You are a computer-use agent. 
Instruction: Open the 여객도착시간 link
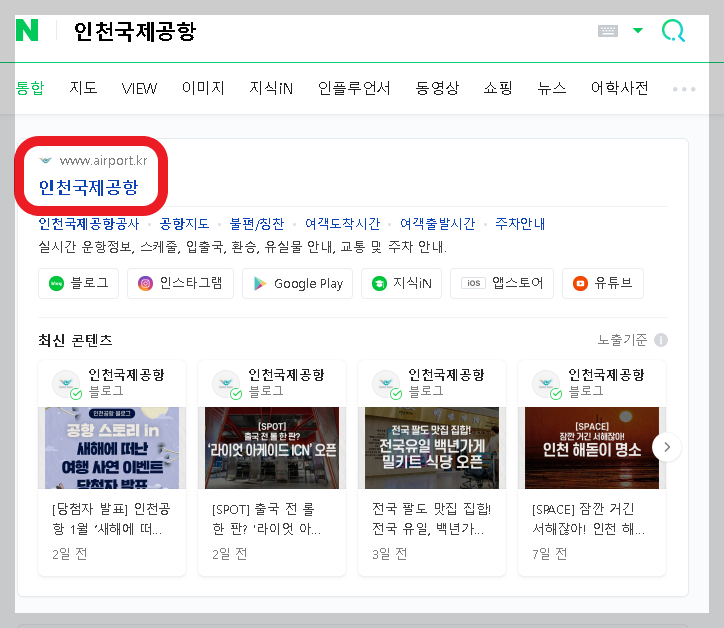pyautogui.click(x=343, y=224)
